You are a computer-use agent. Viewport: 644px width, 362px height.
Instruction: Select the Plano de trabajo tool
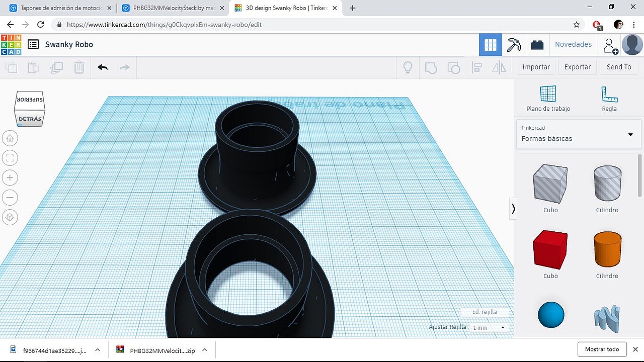click(548, 99)
